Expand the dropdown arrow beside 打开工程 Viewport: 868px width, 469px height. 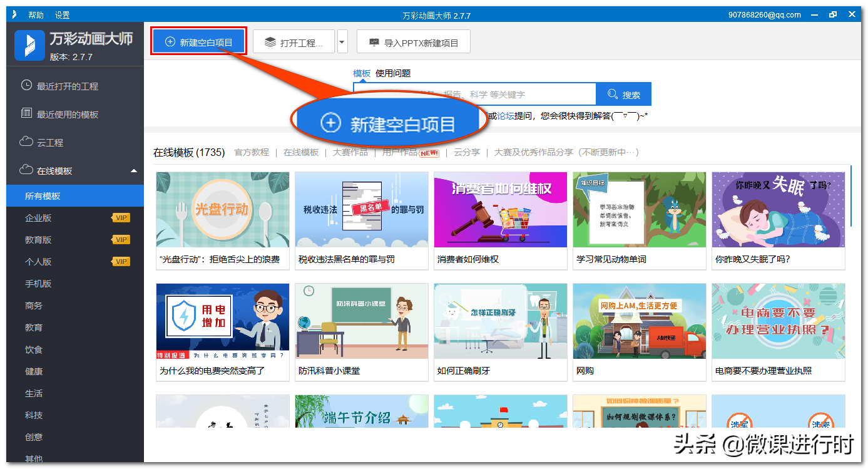[342, 43]
